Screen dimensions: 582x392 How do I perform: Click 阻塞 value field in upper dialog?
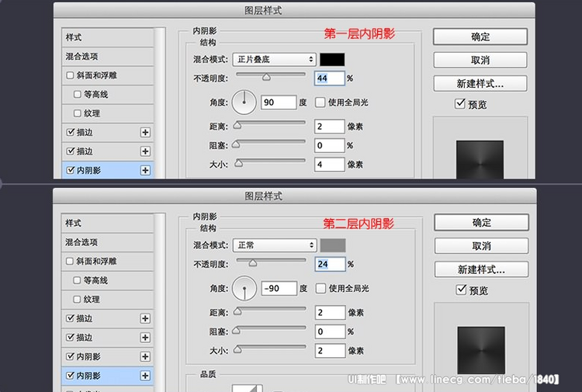[330, 145]
